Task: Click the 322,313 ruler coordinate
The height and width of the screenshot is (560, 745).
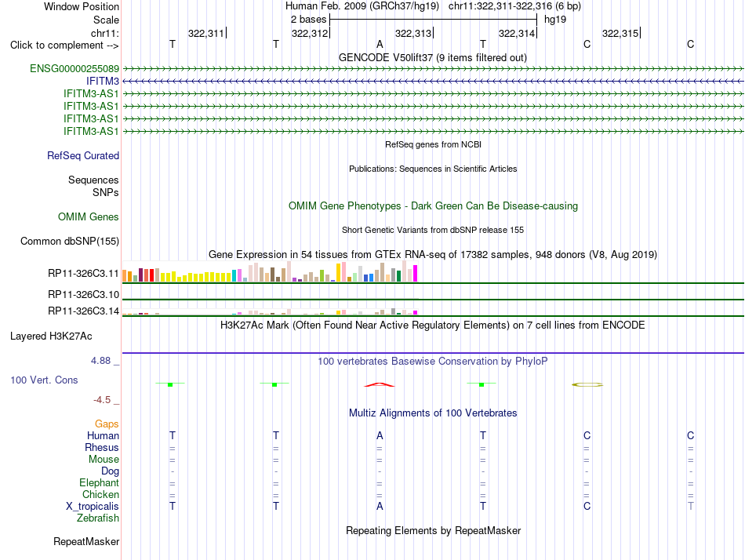Action: [x=412, y=33]
